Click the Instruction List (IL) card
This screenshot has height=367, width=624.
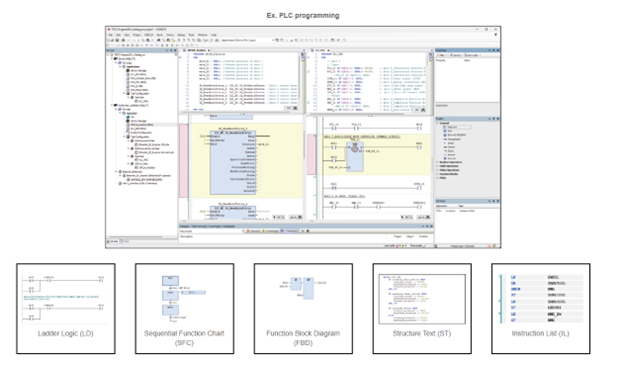point(540,308)
